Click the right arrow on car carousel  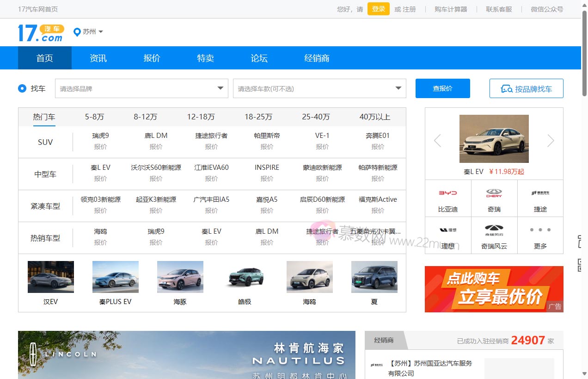550,140
